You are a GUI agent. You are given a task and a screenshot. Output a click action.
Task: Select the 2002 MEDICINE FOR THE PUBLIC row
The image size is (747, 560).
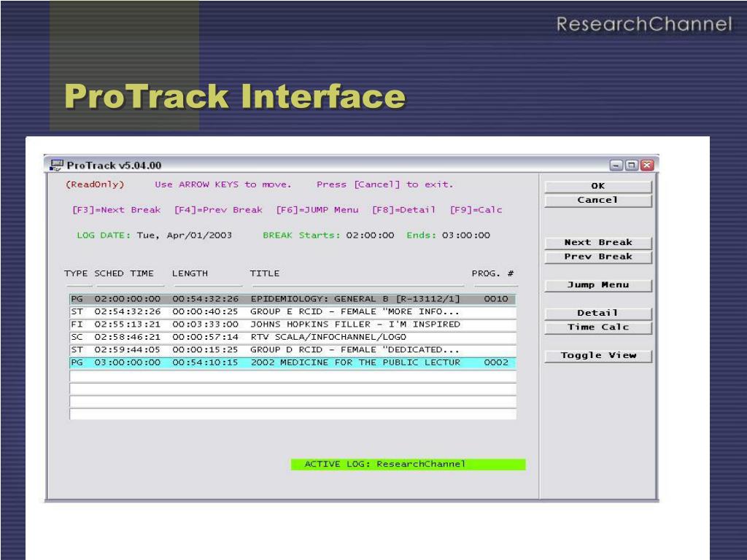[x=293, y=363]
